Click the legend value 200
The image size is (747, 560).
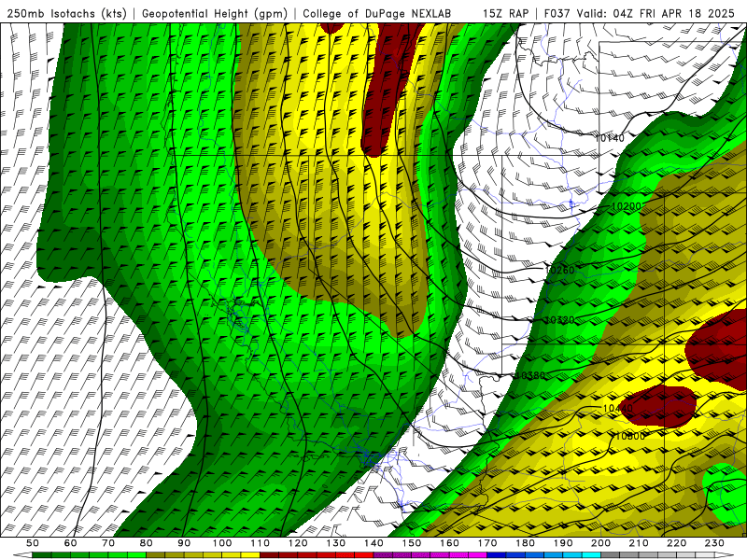point(600,543)
